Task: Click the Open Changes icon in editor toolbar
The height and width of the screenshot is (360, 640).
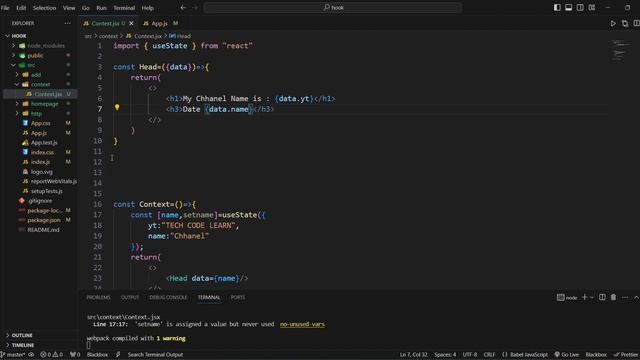Action: pyautogui.click(x=625, y=24)
